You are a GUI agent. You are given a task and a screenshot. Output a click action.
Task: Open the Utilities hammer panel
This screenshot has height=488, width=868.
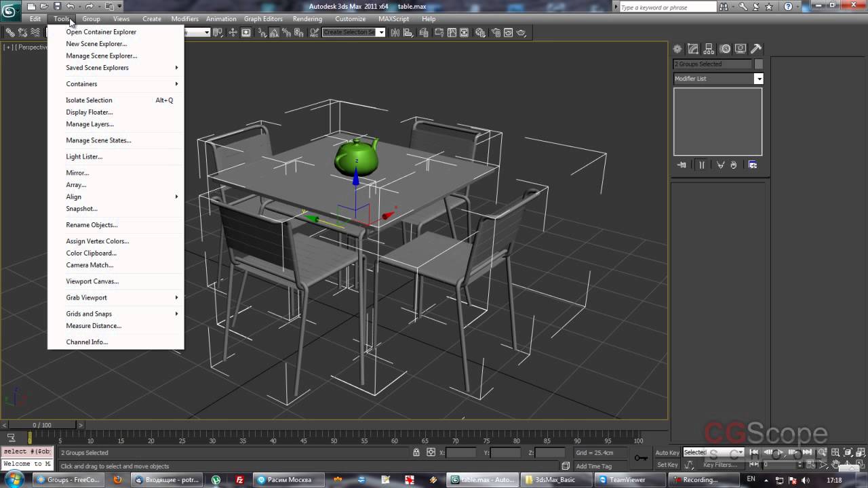pyautogui.click(x=756, y=49)
